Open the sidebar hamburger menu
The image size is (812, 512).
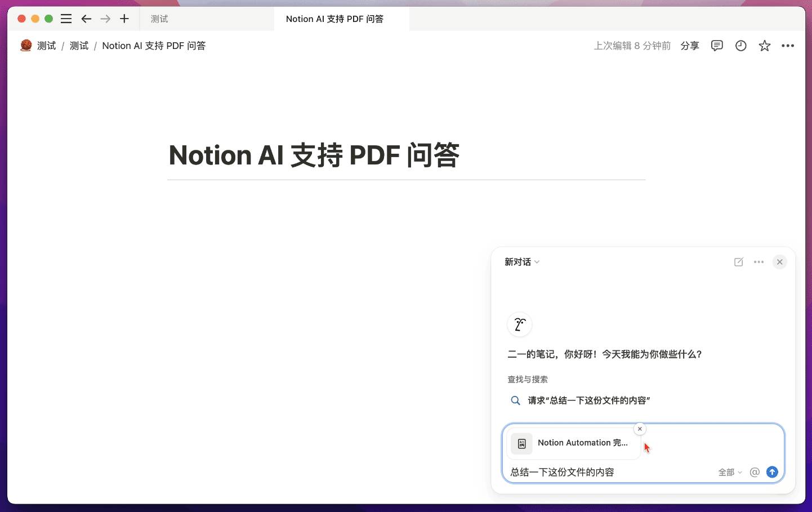[x=66, y=19]
